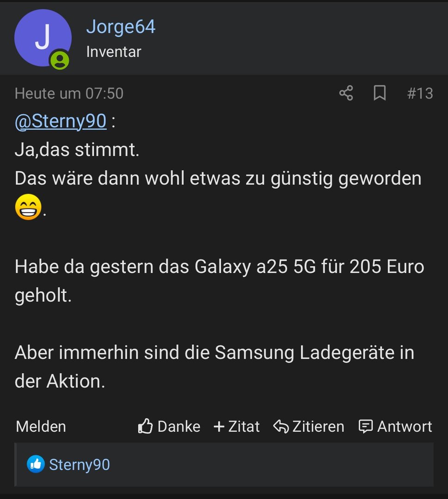Follow the @Sterny90 mention link
The height and width of the screenshot is (499, 448).
(x=61, y=121)
